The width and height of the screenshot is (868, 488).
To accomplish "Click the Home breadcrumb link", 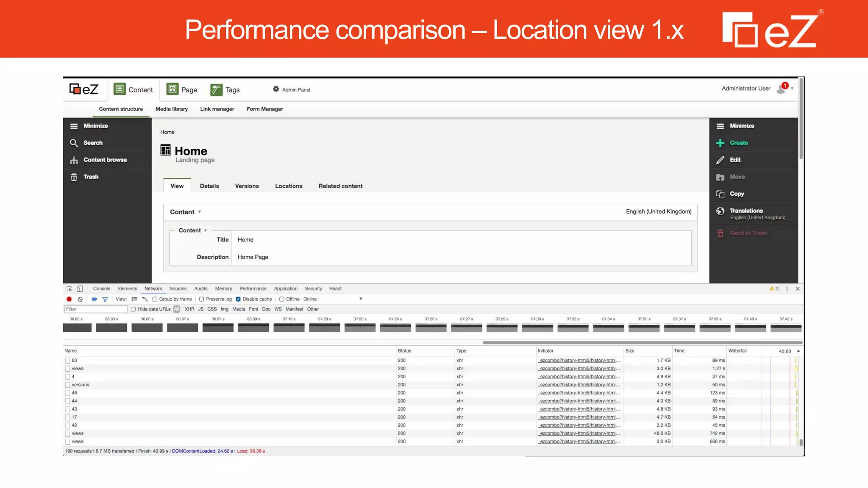I will 167,132.
